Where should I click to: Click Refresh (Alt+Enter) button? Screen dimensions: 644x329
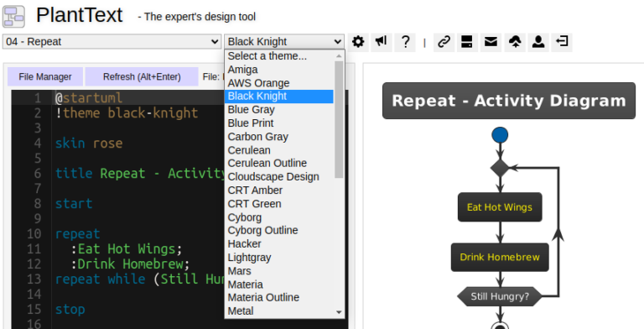(x=142, y=77)
